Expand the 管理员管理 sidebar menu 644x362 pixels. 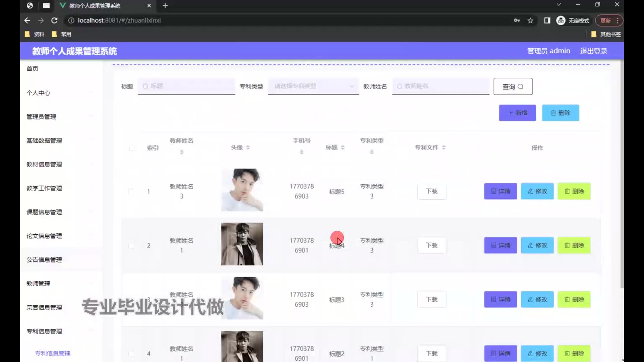coord(61,117)
